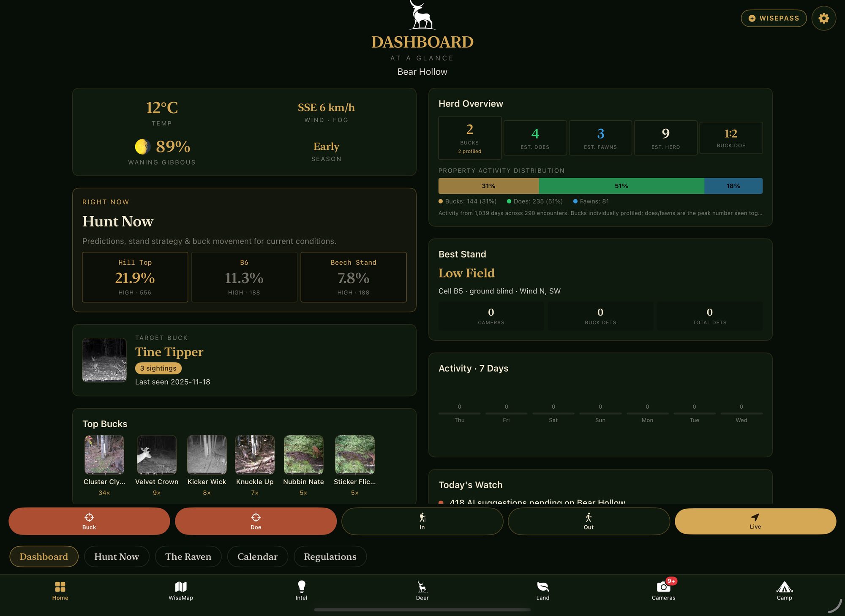
Task: Click the waning gibbous moon icon
Action: (x=142, y=147)
